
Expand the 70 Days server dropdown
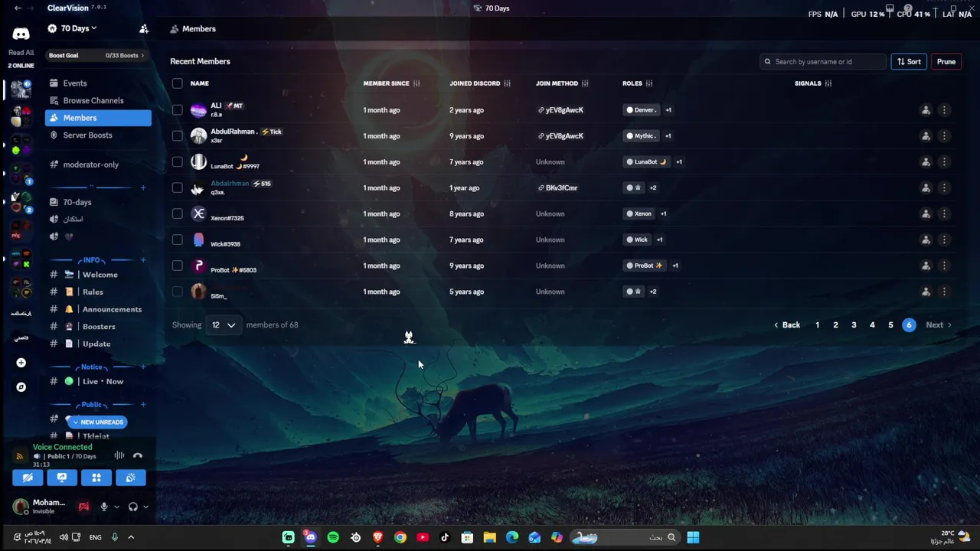93,28
